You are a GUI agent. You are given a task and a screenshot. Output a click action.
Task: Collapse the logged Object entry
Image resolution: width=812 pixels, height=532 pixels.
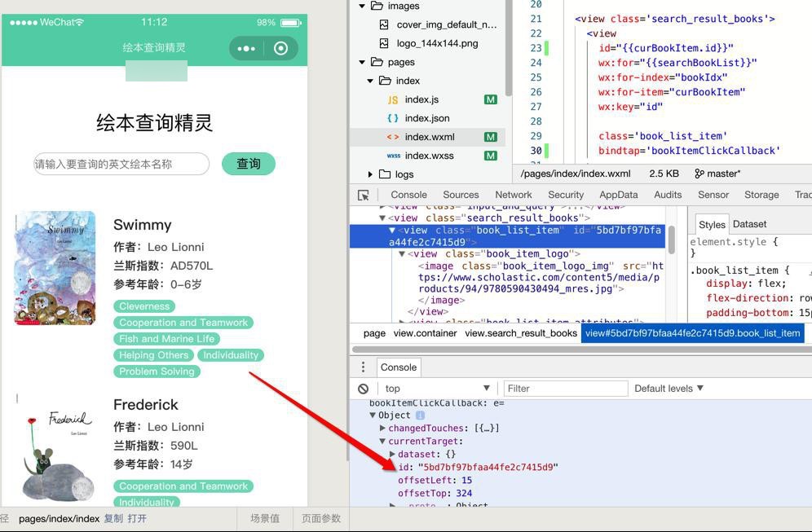tap(373, 415)
